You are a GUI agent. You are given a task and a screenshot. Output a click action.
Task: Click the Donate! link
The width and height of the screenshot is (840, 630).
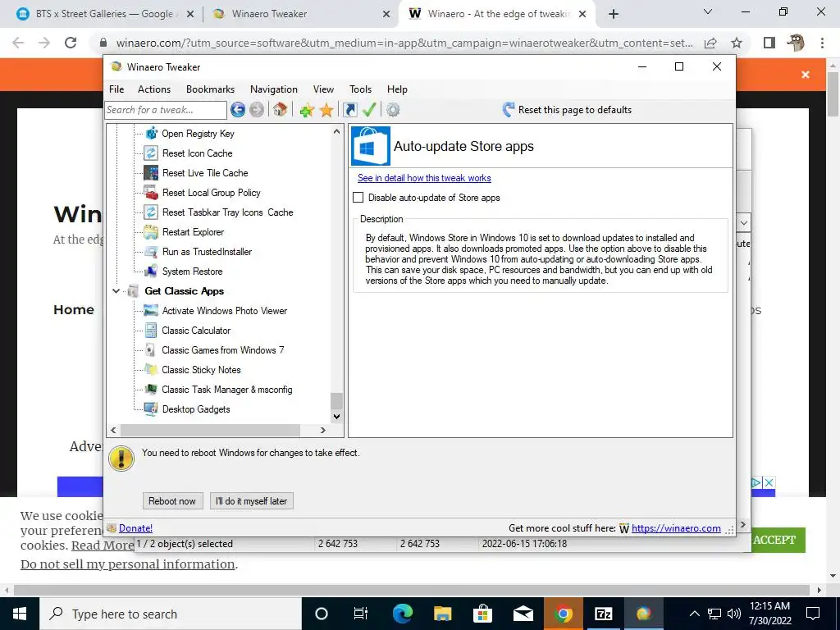135,528
